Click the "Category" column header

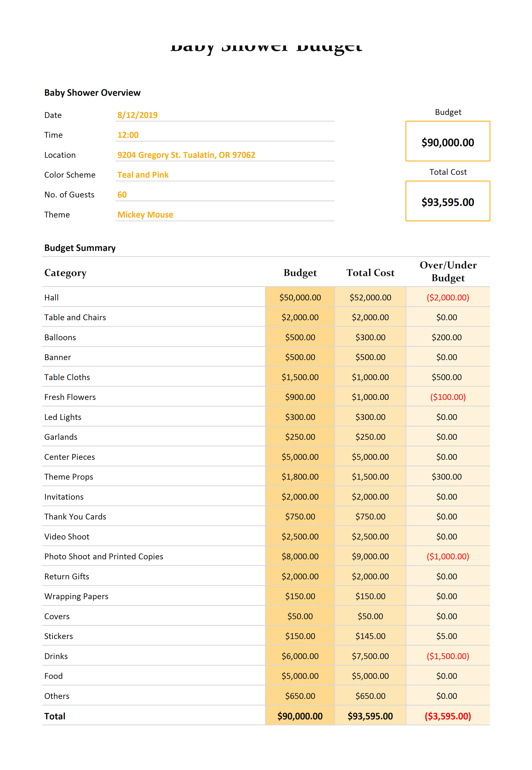pyautogui.click(x=65, y=273)
